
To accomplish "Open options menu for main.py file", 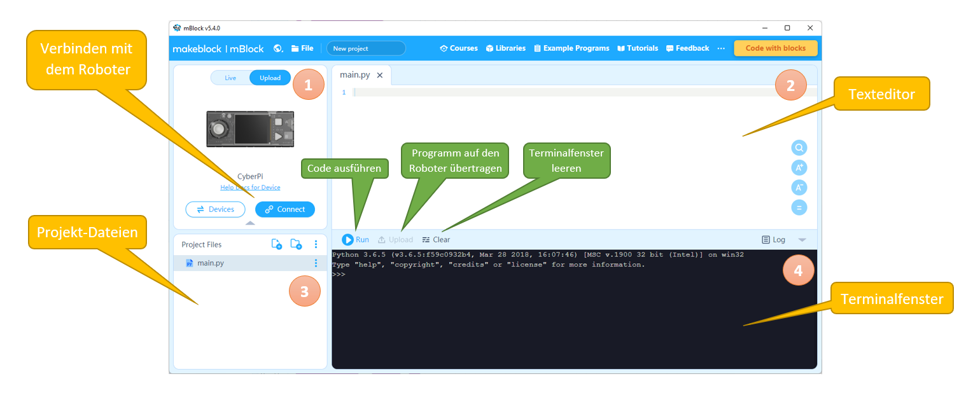I will click(x=316, y=263).
